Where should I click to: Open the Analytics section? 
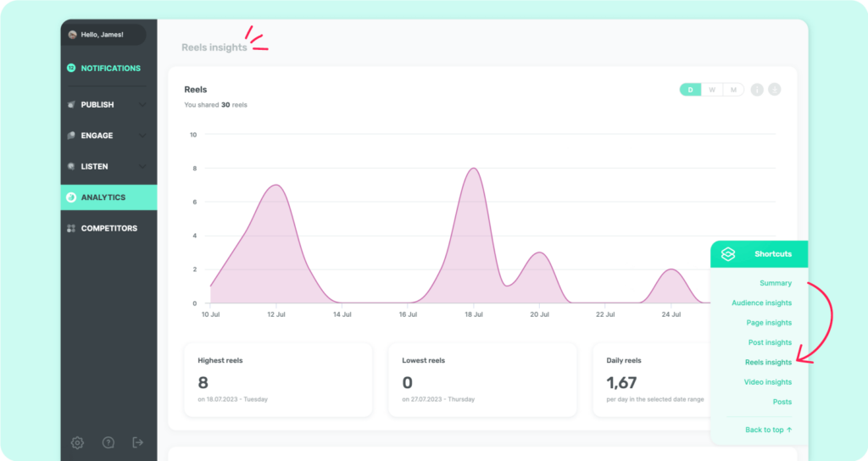pyautogui.click(x=109, y=197)
